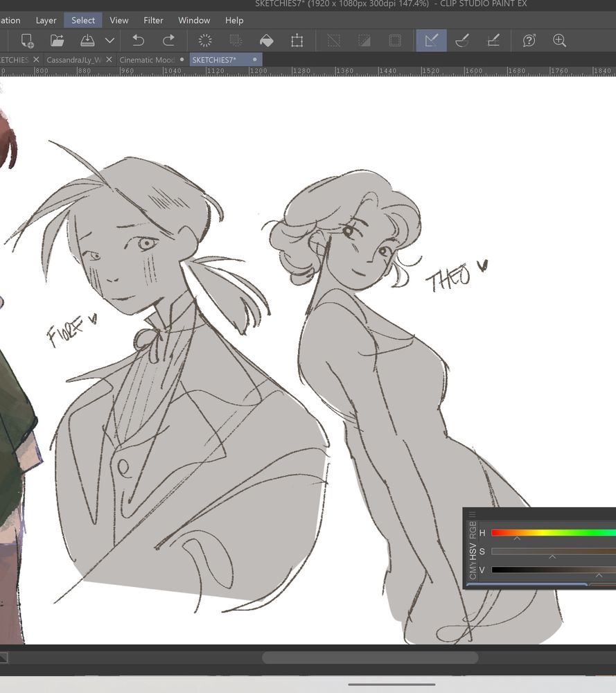
Task: Open the Layer menu
Action: click(x=46, y=20)
